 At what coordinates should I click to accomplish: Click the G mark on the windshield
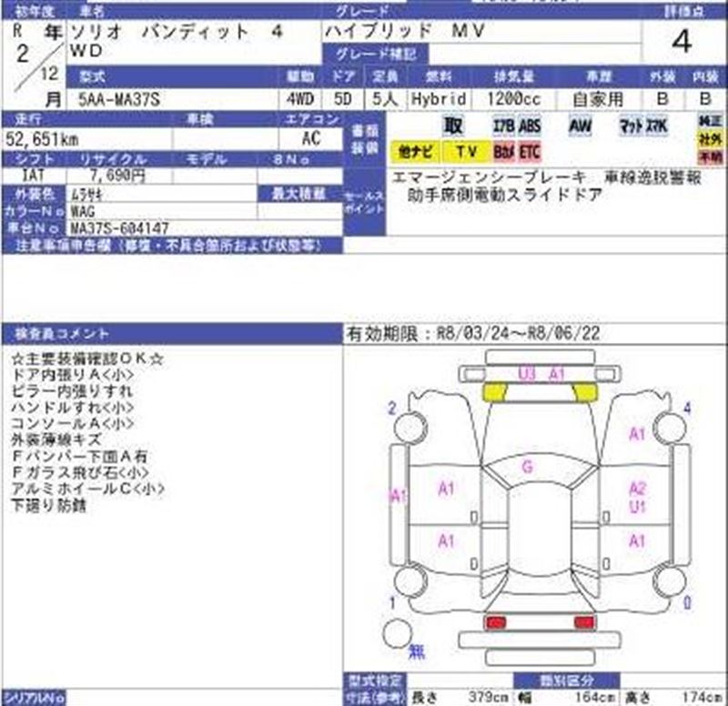[x=527, y=467]
